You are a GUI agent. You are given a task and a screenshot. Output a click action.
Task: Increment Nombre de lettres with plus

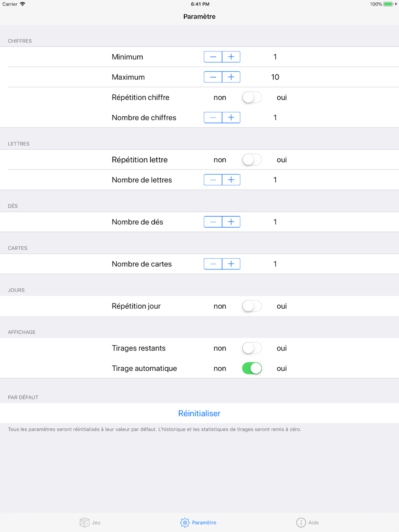pyautogui.click(x=231, y=180)
